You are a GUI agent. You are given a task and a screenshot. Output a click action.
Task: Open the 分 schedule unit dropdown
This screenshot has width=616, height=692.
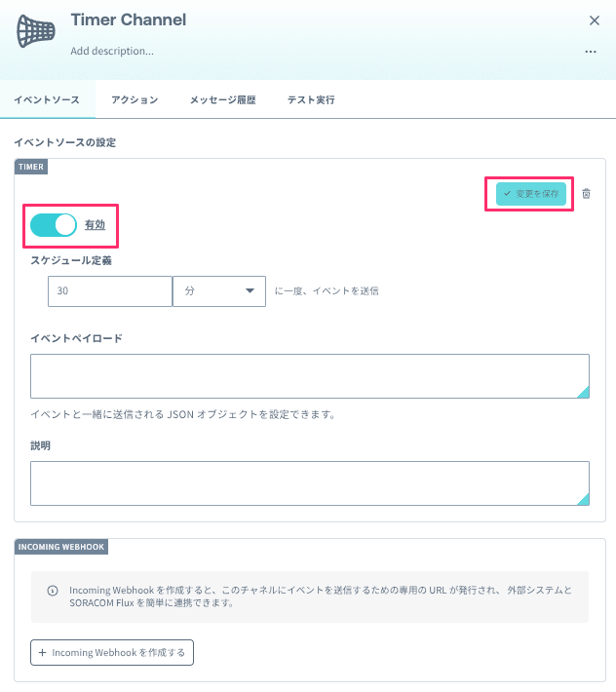point(219,290)
